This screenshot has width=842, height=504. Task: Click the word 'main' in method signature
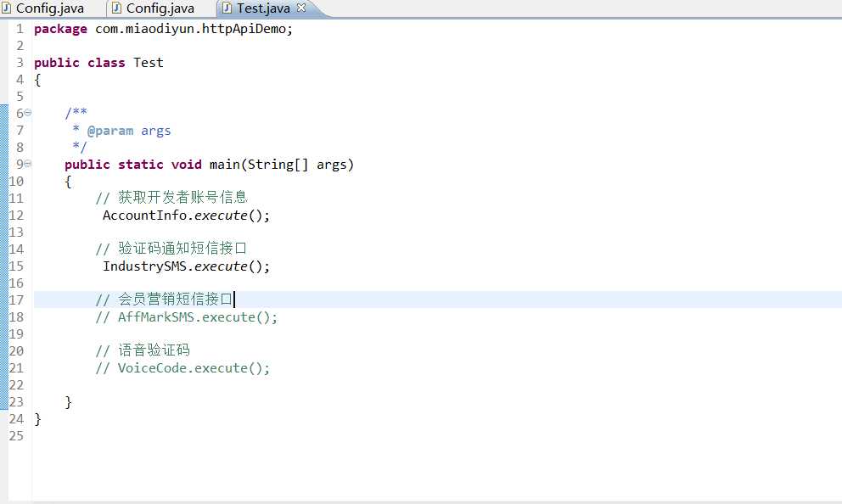pyautogui.click(x=224, y=165)
